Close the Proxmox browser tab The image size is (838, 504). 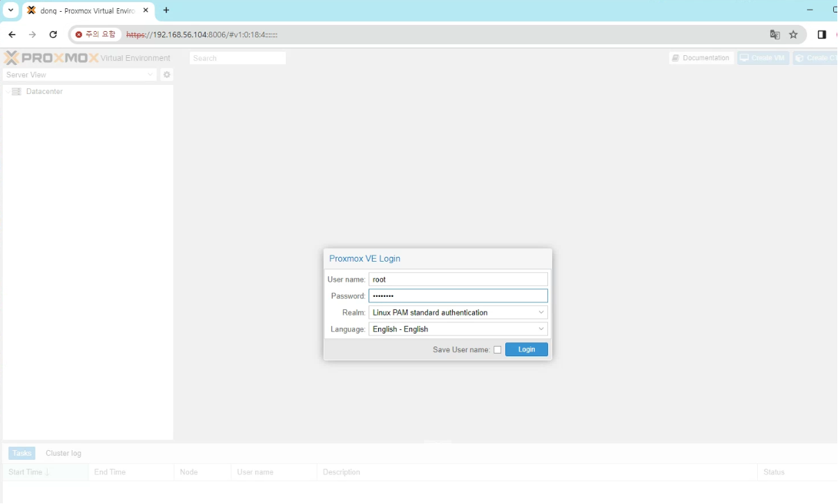146,10
